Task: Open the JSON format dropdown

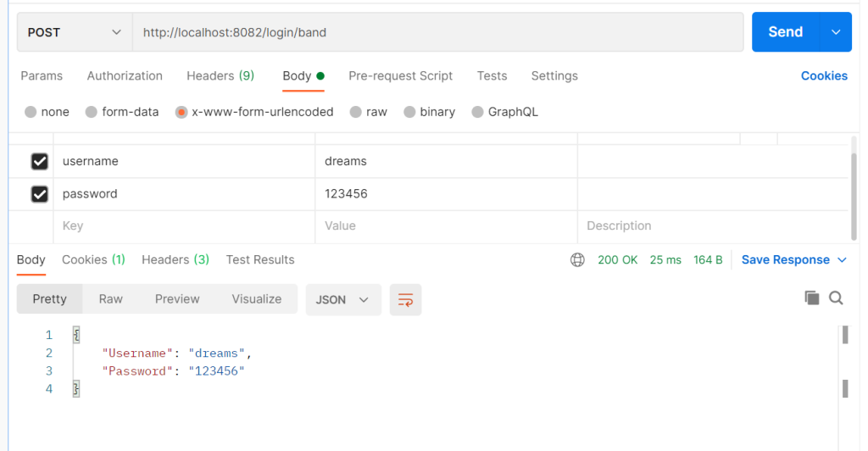Action: 342,299
